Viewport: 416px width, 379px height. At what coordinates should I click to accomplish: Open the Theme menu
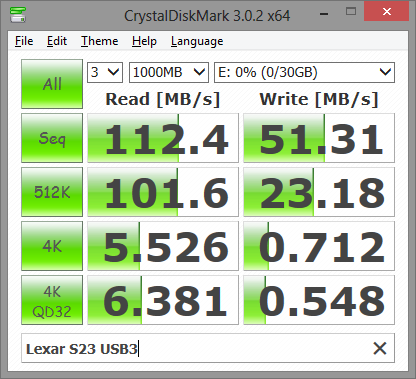(99, 41)
